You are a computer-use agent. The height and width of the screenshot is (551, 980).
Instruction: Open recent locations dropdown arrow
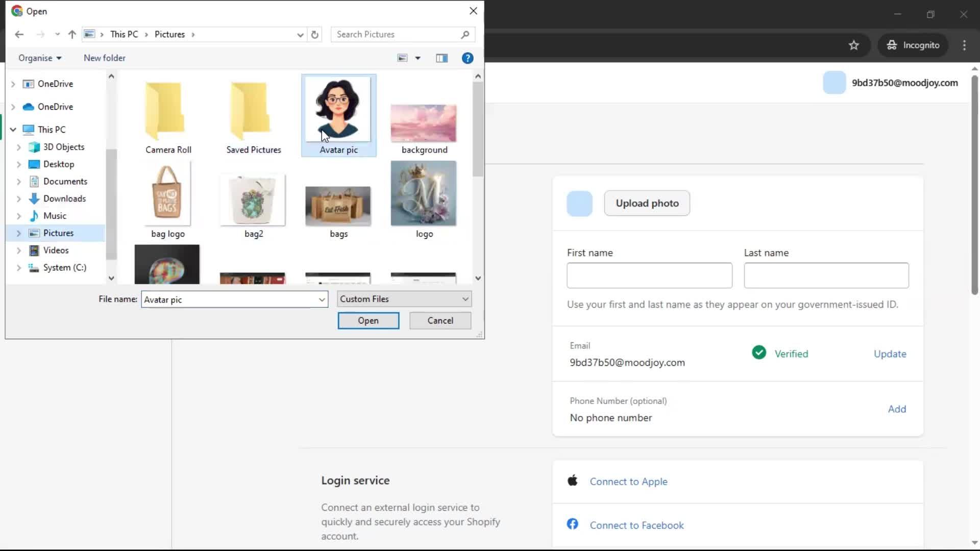[57, 34]
